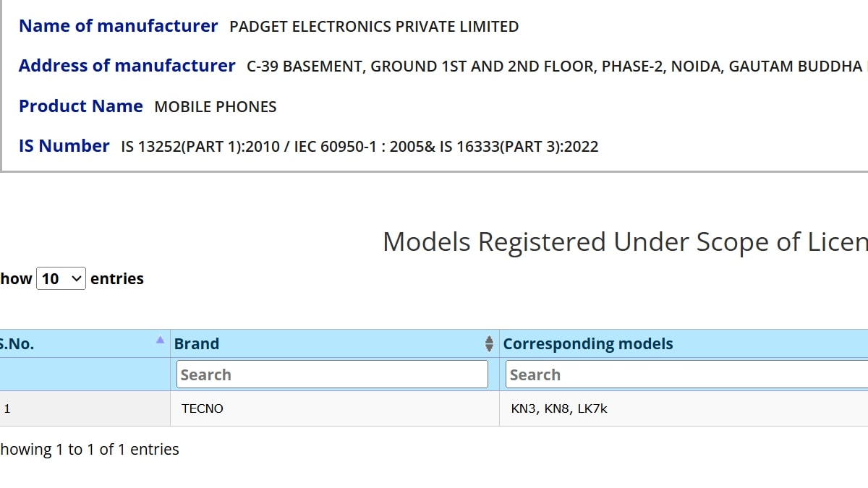Click the Address of manufacturer label

click(x=127, y=66)
